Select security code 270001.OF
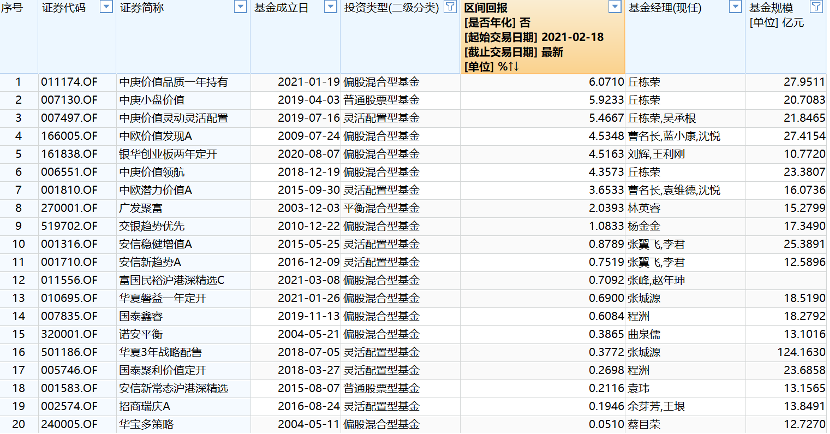 69,208
